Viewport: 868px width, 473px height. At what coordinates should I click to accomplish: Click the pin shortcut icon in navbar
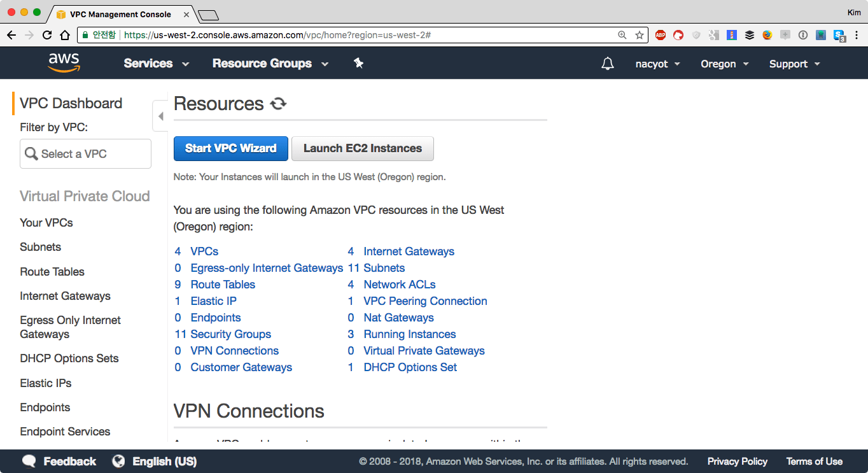358,63
